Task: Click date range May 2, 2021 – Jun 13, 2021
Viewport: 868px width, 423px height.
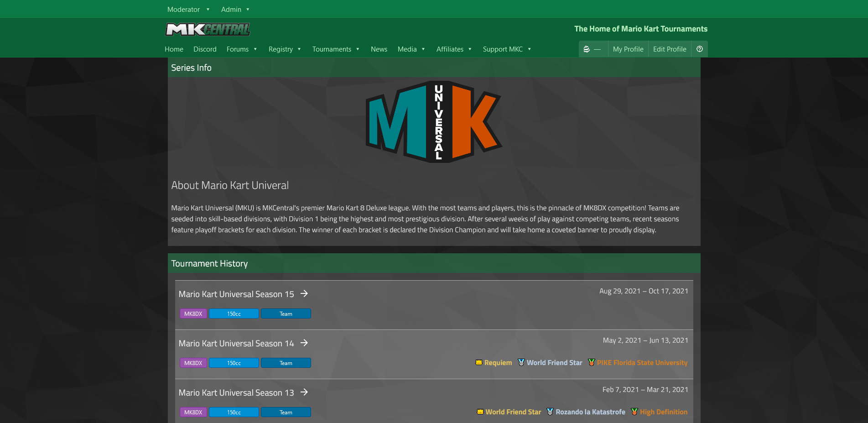Action: click(645, 340)
